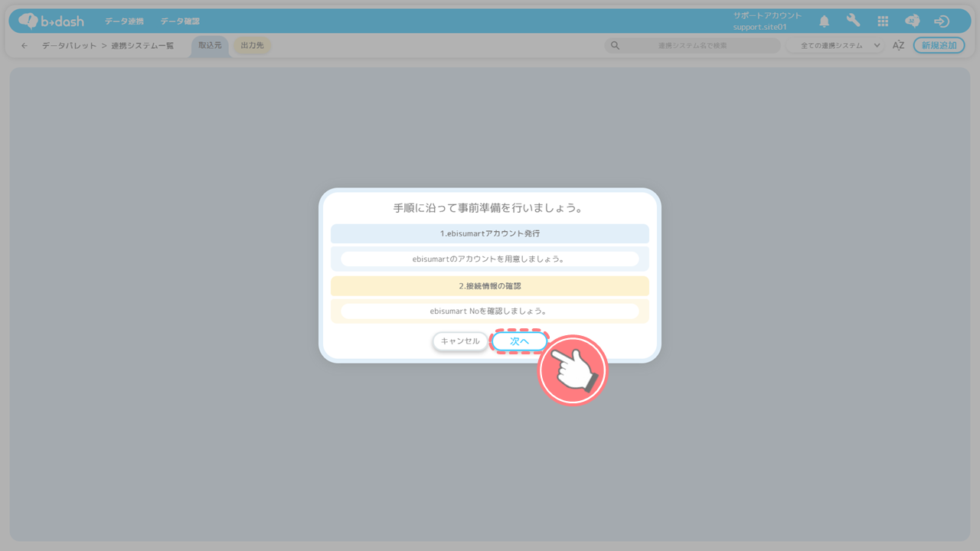Click the support.site01 text

click(759, 27)
